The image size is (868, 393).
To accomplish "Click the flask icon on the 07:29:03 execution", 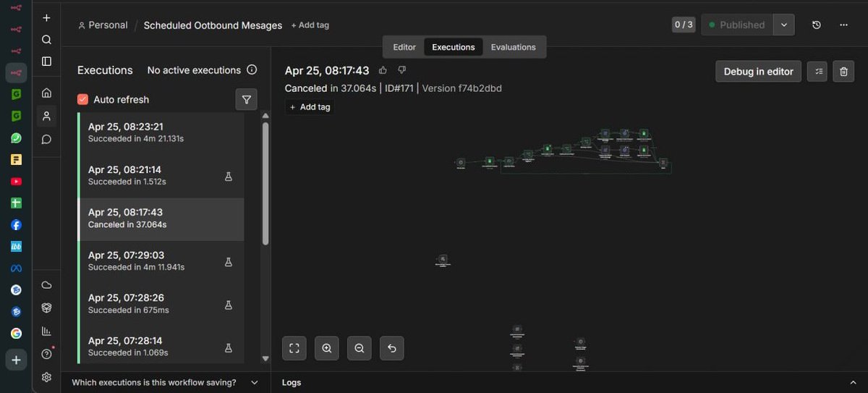I will 229,261.
